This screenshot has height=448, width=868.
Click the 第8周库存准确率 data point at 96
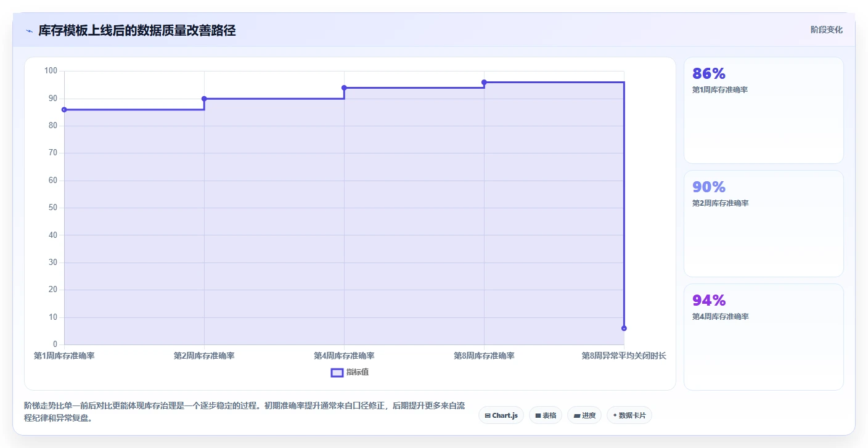click(x=484, y=82)
